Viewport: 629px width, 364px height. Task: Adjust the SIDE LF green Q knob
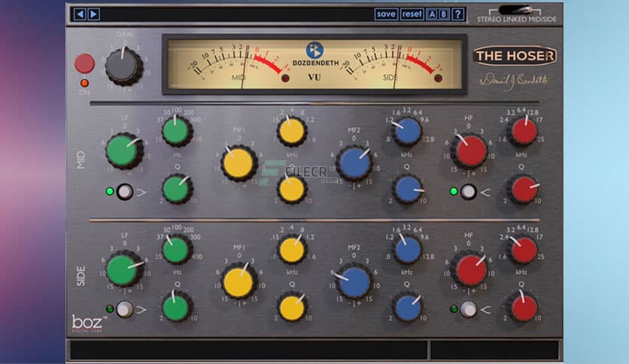pyautogui.click(x=177, y=307)
